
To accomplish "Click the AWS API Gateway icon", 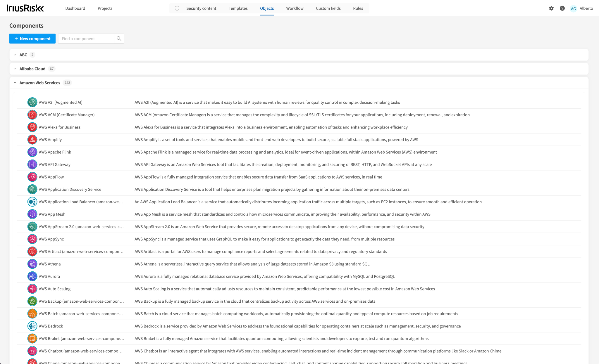I will (32, 164).
